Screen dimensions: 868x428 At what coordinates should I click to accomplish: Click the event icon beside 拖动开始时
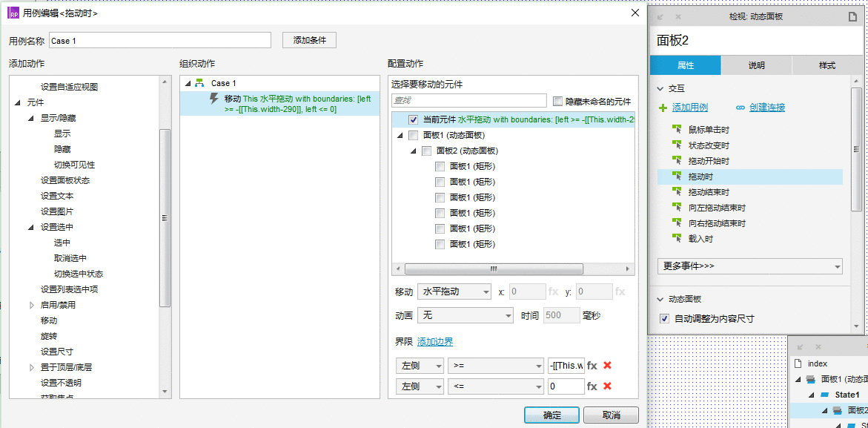[x=677, y=160]
